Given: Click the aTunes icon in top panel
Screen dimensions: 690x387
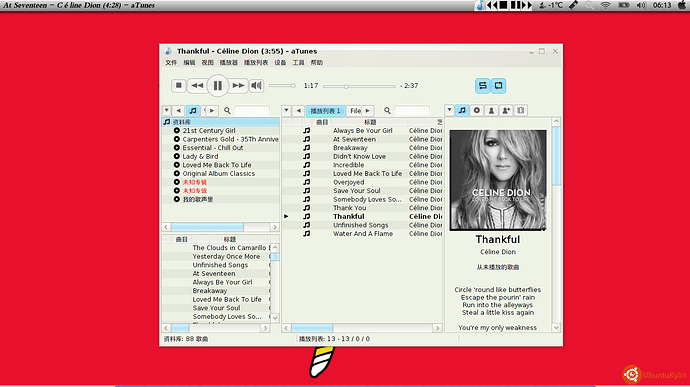Looking at the screenshot, I should tap(480, 5).
